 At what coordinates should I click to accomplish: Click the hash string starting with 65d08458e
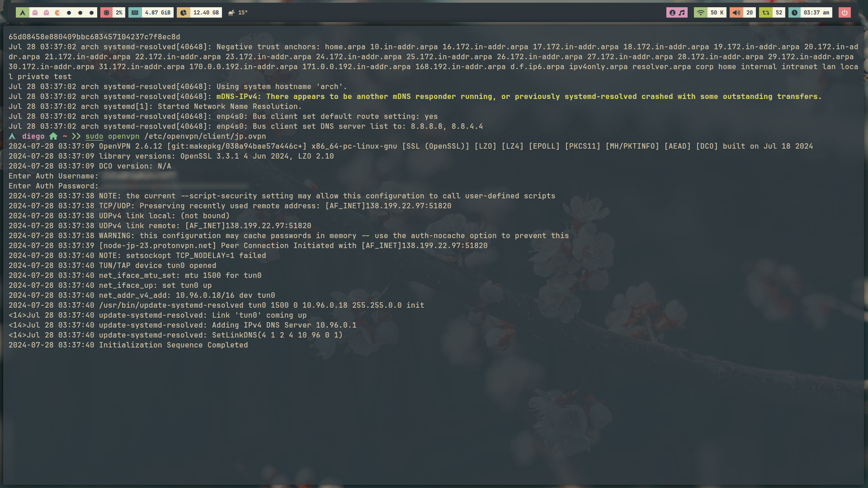[x=94, y=37]
